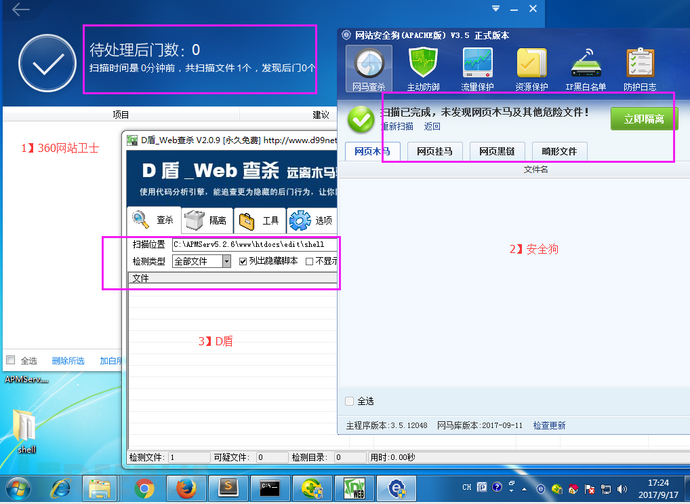Open 流量保护 in the Safedog toolbar

477,69
